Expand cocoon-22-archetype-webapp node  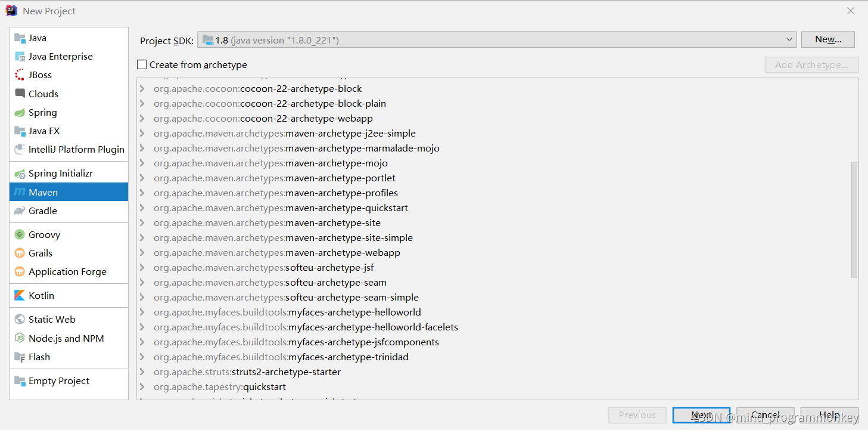[x=142, y=119]
